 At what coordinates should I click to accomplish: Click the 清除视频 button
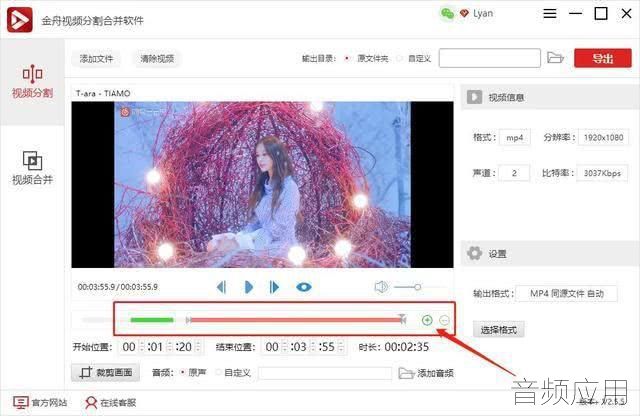point(157,59)
